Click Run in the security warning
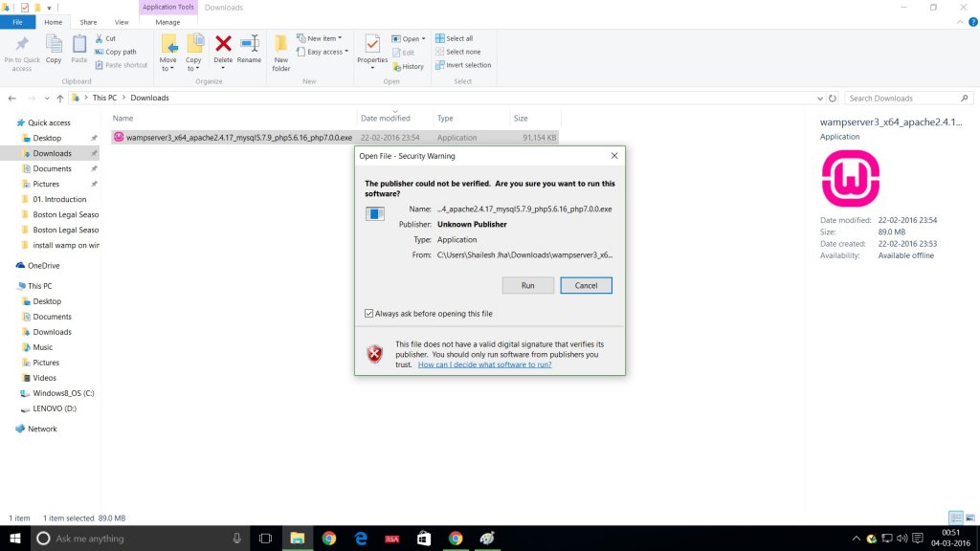Image resolution: width=980 pixels, height=551 pixels. click(528, 285)
